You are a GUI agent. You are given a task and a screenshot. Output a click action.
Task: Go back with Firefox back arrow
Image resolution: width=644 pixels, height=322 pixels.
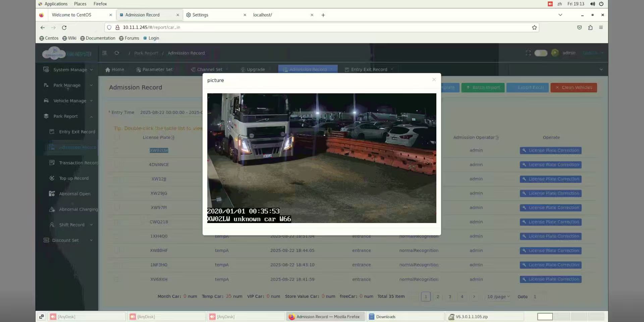[x=43, y=28]
